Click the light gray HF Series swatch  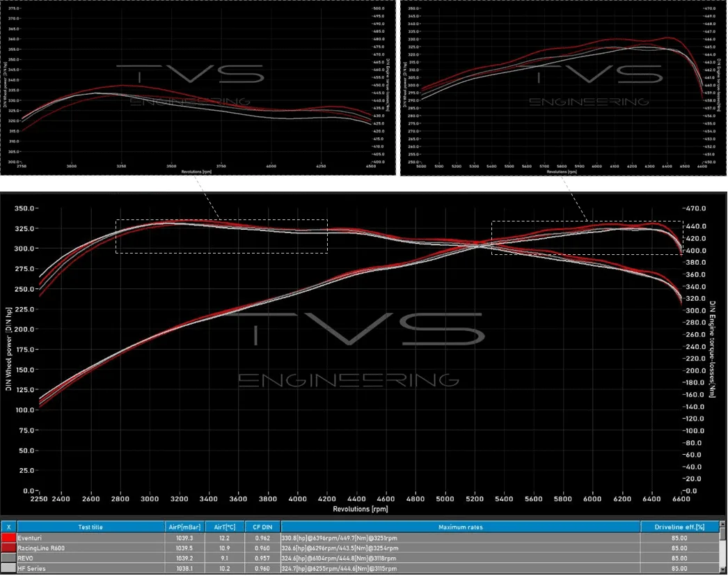(9, 568)
